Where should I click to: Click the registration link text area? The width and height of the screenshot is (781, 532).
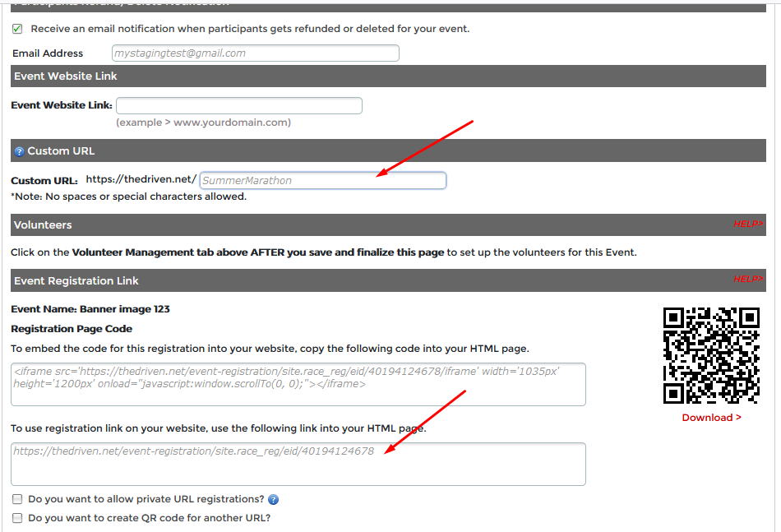click(x=298, y=464)
